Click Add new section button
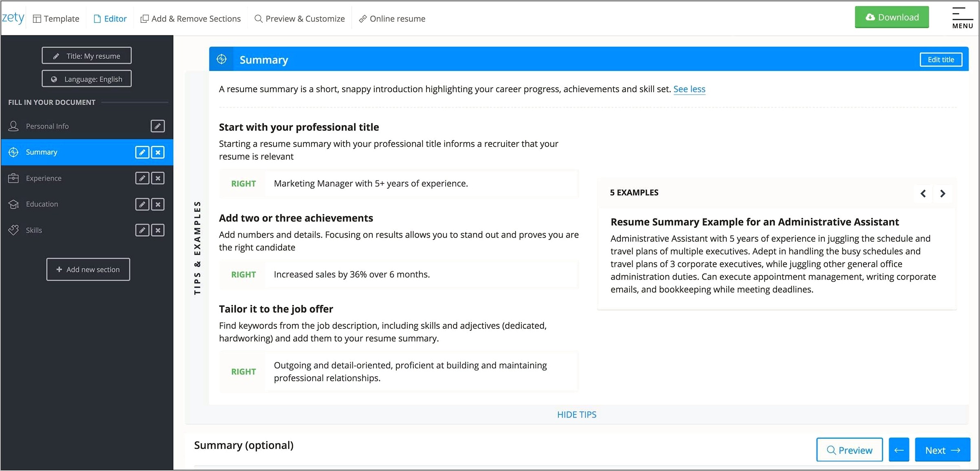Viewport: 980px width, 471px height. (88, 270)
